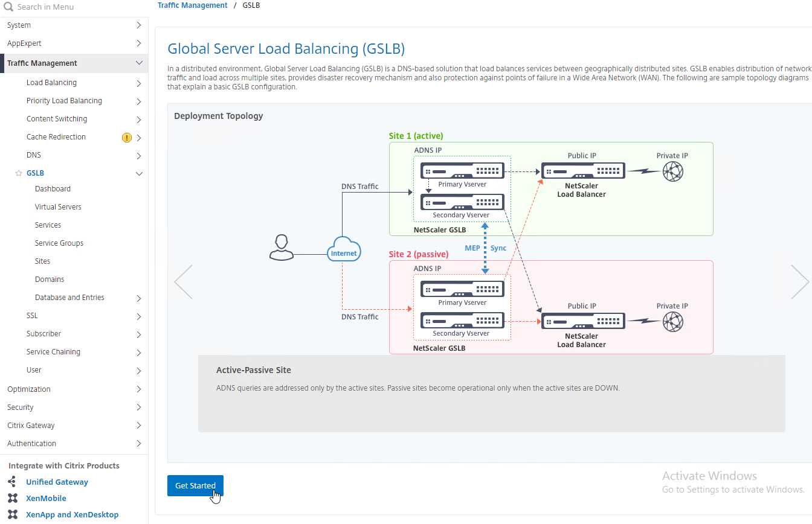Expand the Service Chaining arrow
812x524 pixels.
139,353
